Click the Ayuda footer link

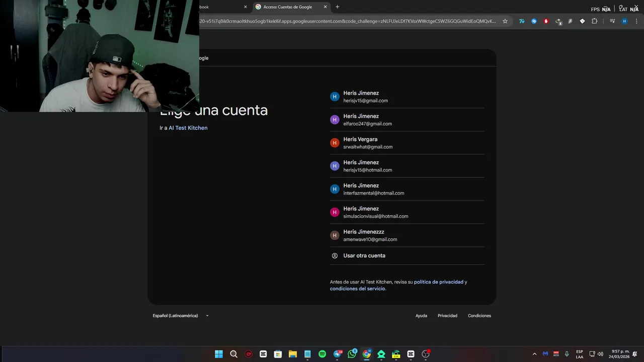tap(421, 316)
